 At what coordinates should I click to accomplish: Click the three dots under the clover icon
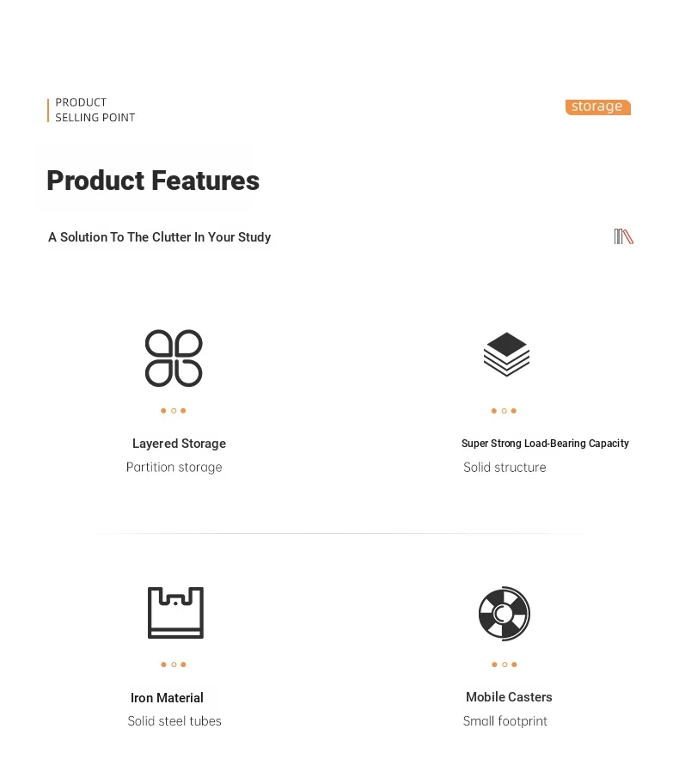174,411
